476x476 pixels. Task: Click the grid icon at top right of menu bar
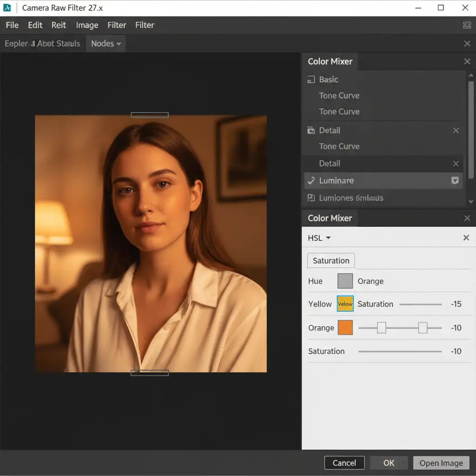pos(467,26)
